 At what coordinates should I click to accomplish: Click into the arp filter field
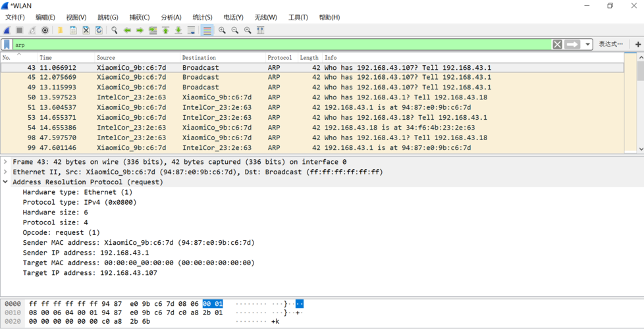point(282,45)
